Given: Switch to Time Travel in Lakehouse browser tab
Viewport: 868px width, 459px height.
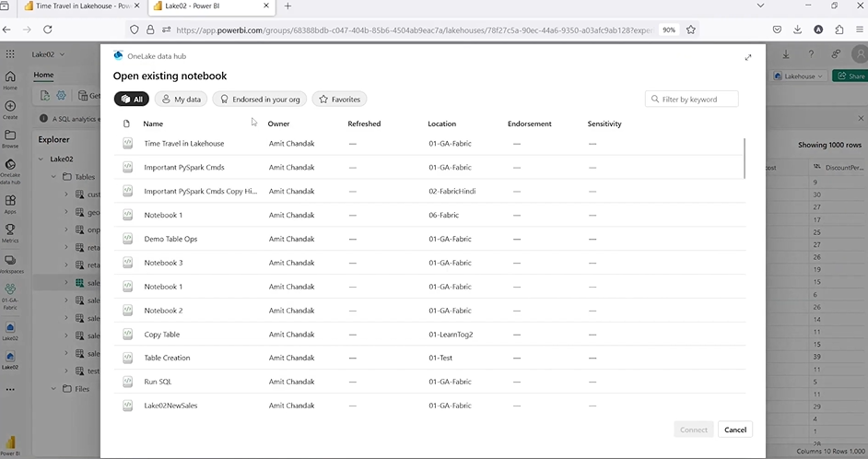Looking at the screenshot, I should pos(82,6).
